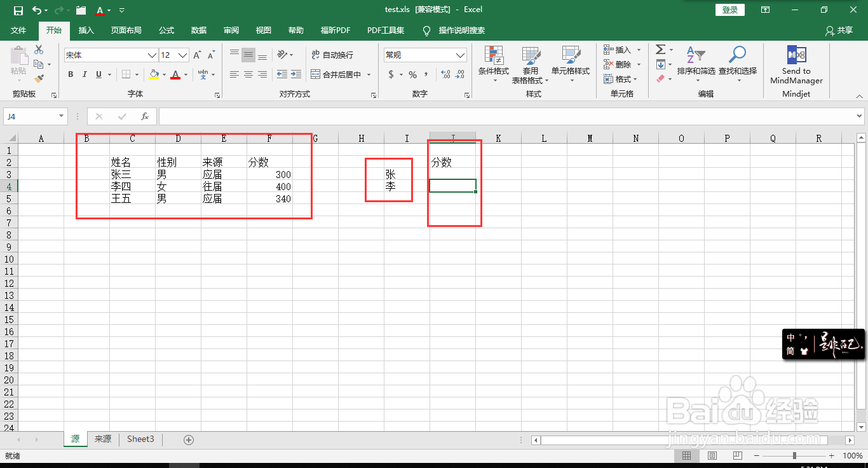Click 合并后居中 merge and center
Screen dimensions: 868x468
(x=336, y=74)
